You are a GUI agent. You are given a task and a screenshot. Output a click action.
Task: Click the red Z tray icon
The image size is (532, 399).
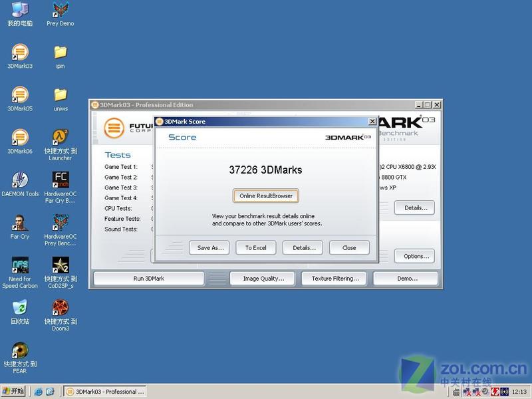(495, 392)
